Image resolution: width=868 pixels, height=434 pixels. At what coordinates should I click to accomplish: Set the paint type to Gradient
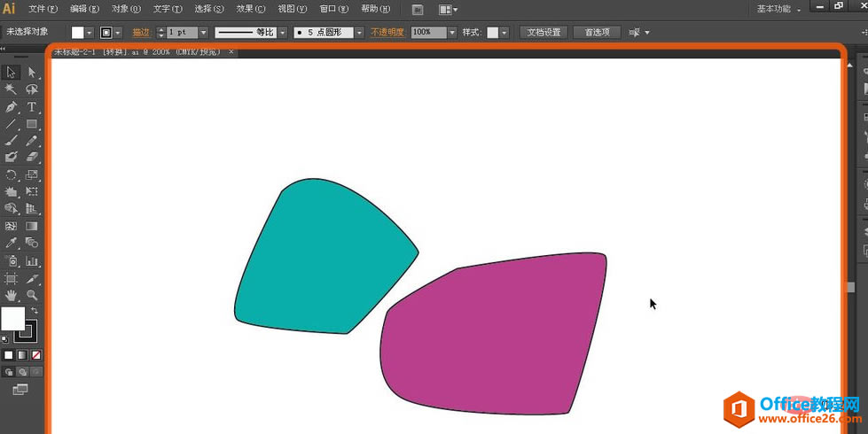[x=22, y=355]
